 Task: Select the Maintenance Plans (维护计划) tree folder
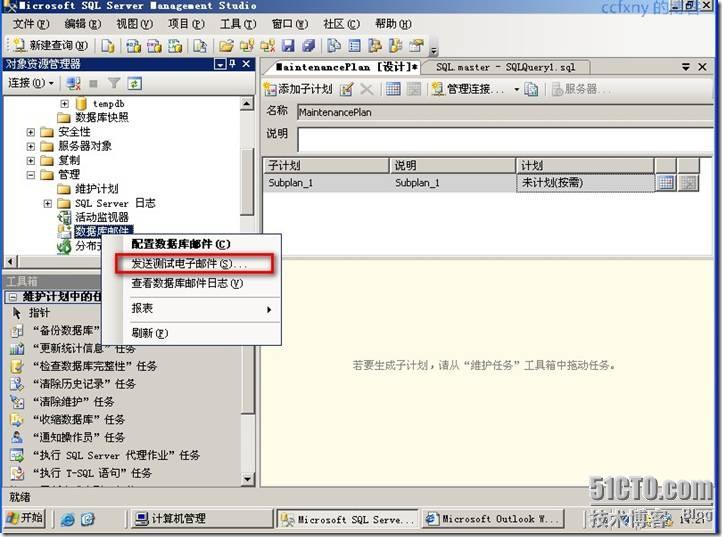tap(88, 189)
